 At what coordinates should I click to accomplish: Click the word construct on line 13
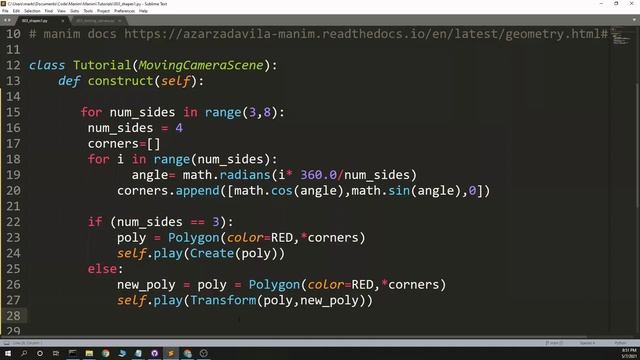point(121,81)
